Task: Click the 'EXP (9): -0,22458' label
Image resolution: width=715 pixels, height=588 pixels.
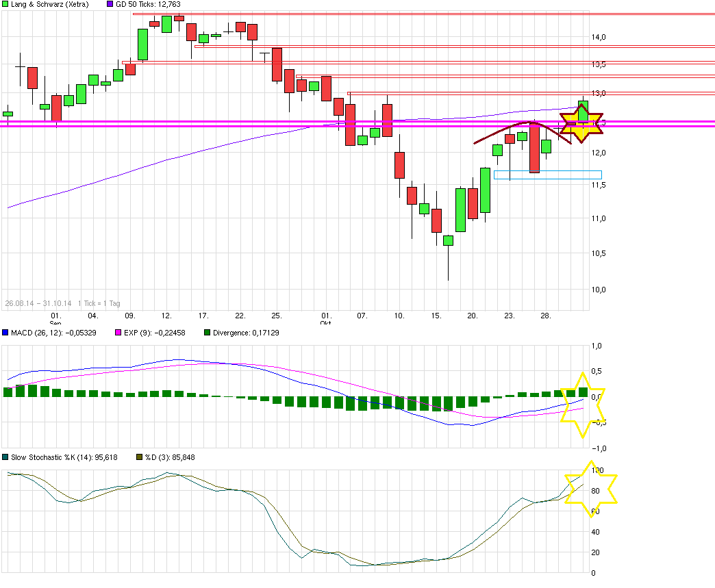Action: [155, 333]
